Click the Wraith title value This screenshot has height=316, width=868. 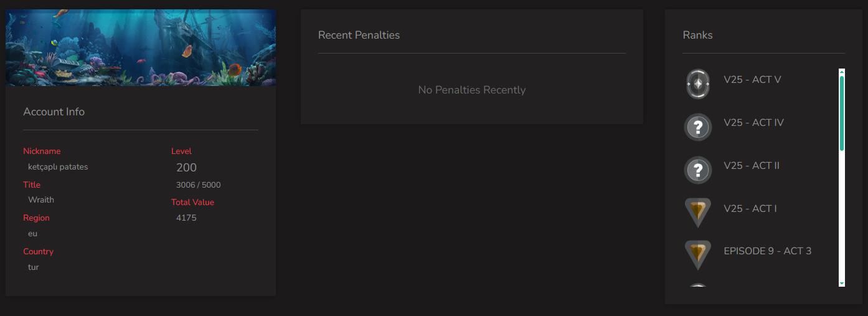pyautogui.click(x=41, y=200)
